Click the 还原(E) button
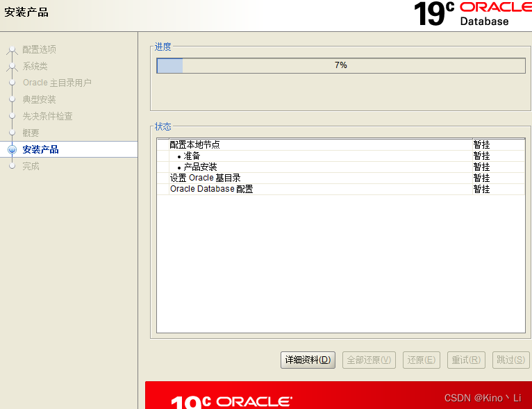 click(421, 360)
